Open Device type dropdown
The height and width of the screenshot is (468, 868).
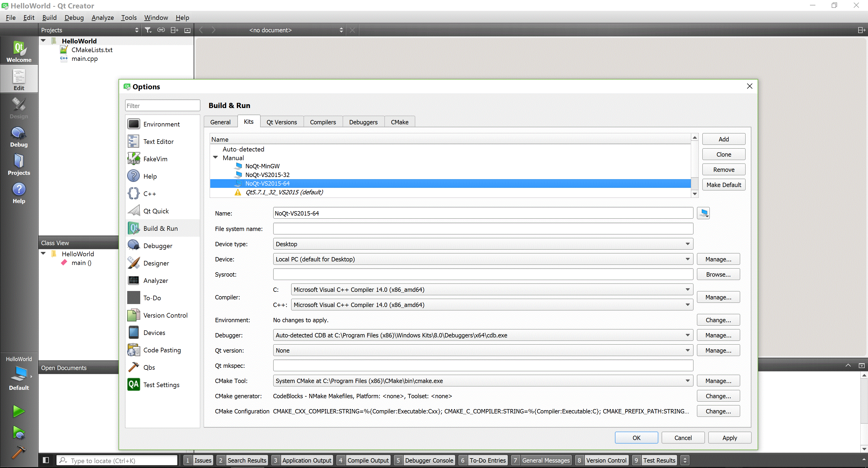[483, 244]
